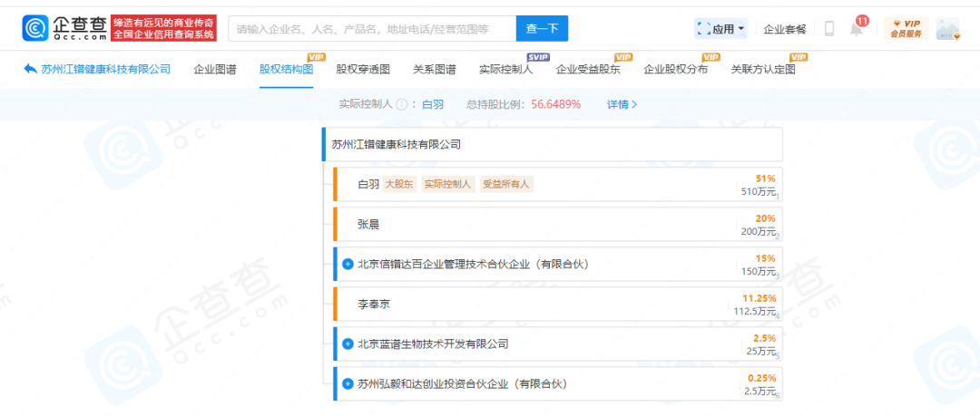980x416 pixels.
Task: Click the 11.25% share percentage
Action: (759, 298)
